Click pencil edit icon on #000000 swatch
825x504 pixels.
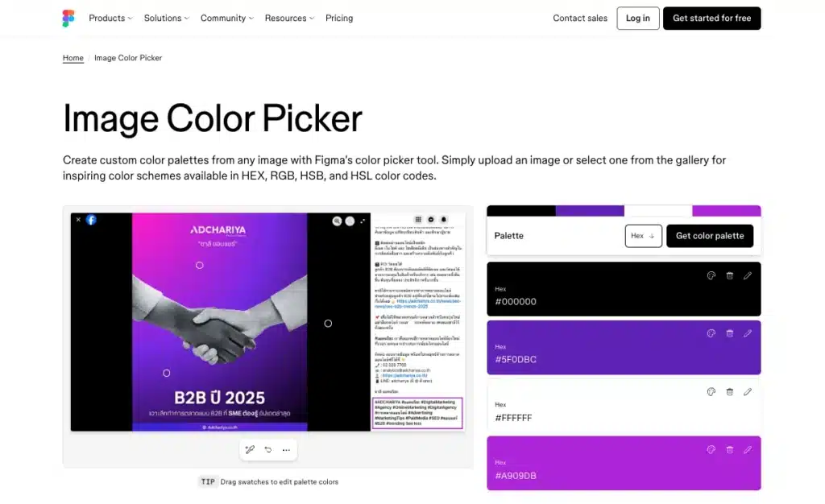(x=748, y=275)
